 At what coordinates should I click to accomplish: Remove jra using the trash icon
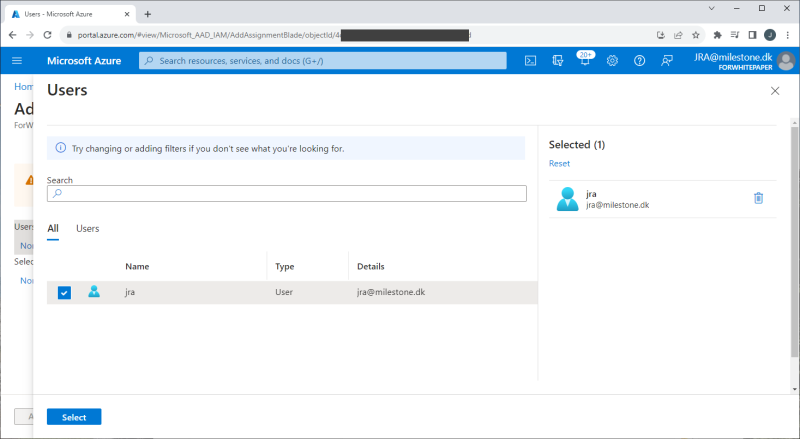(x=758, y=198)
